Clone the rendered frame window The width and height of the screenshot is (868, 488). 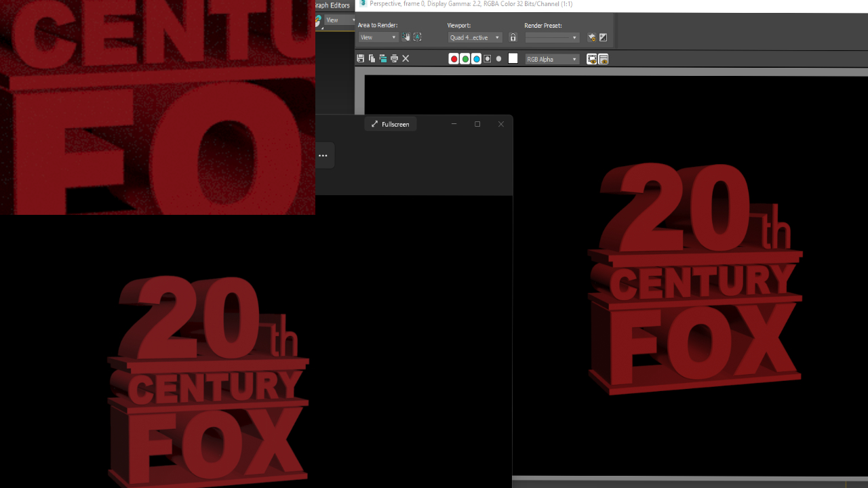pos(383,59)
